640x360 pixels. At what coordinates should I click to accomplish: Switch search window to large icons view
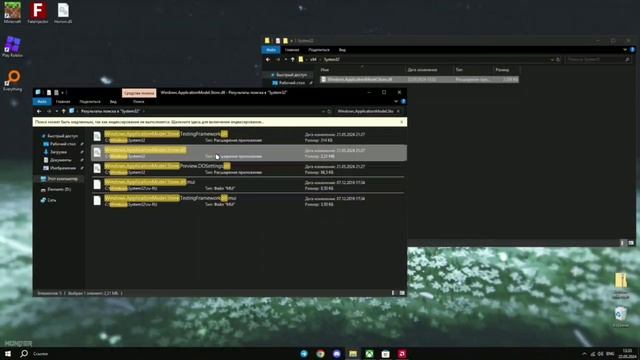tap(402, 293)
